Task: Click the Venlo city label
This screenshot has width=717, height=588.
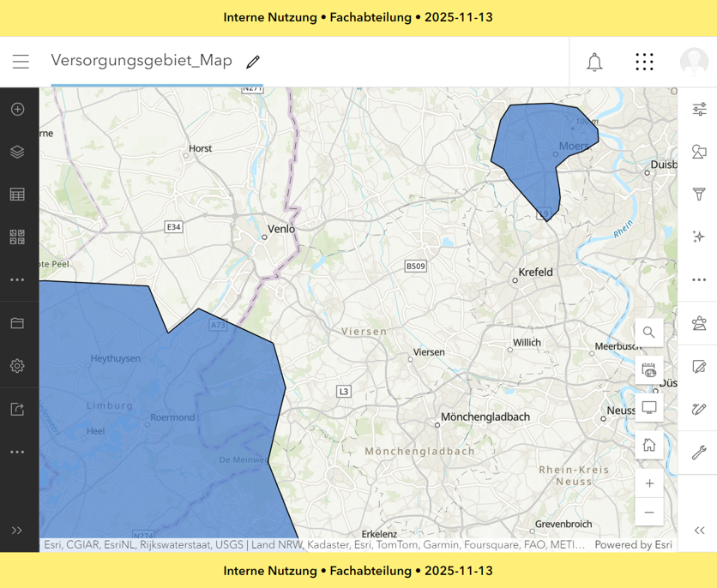Action: 281,229
